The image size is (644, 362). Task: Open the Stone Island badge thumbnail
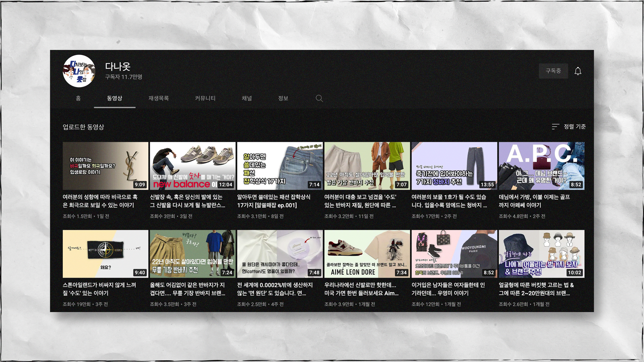coord(105,254)
